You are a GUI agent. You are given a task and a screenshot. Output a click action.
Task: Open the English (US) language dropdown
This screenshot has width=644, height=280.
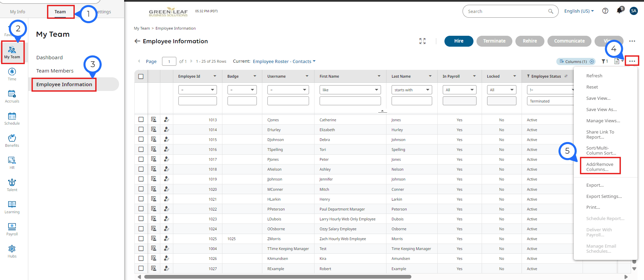point(579,11)
